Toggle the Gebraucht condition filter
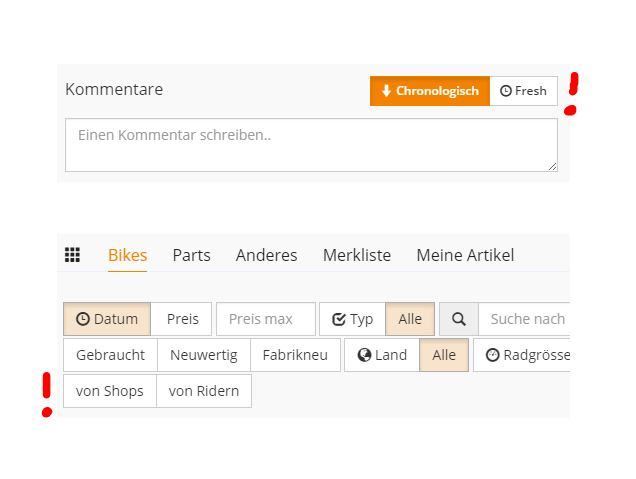 110,355
